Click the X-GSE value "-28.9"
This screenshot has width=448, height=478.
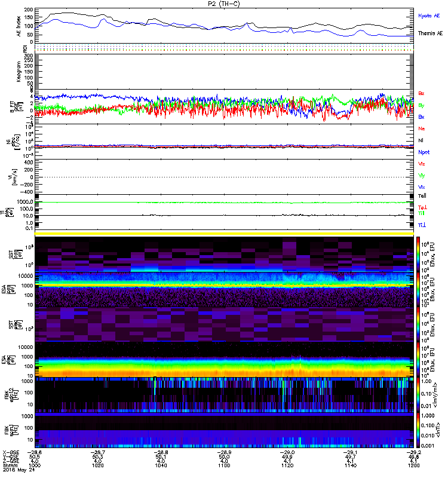(x=224, y=452)
